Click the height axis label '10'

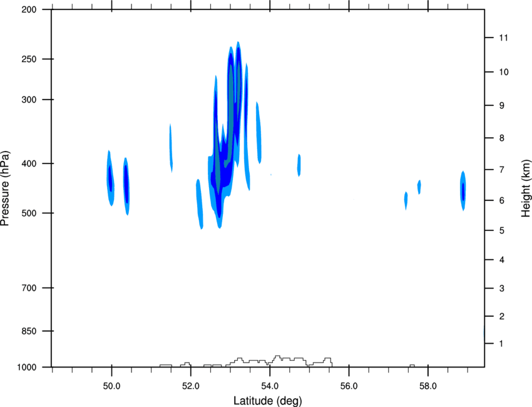pos(504,72)
